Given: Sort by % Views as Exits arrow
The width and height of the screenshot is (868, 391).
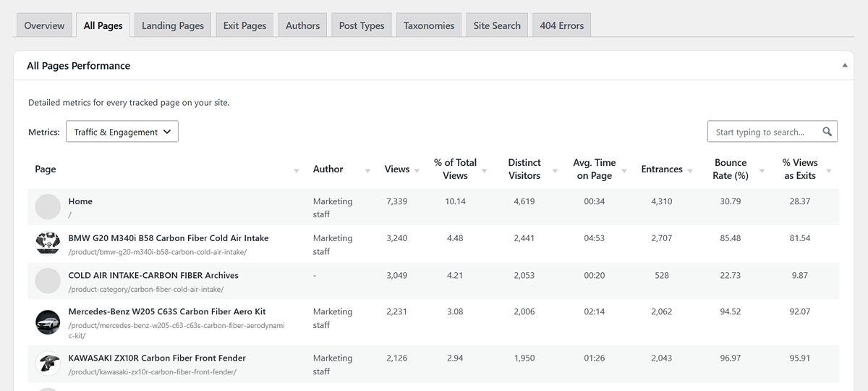Looking at the screenshot, I should point(829,172).
